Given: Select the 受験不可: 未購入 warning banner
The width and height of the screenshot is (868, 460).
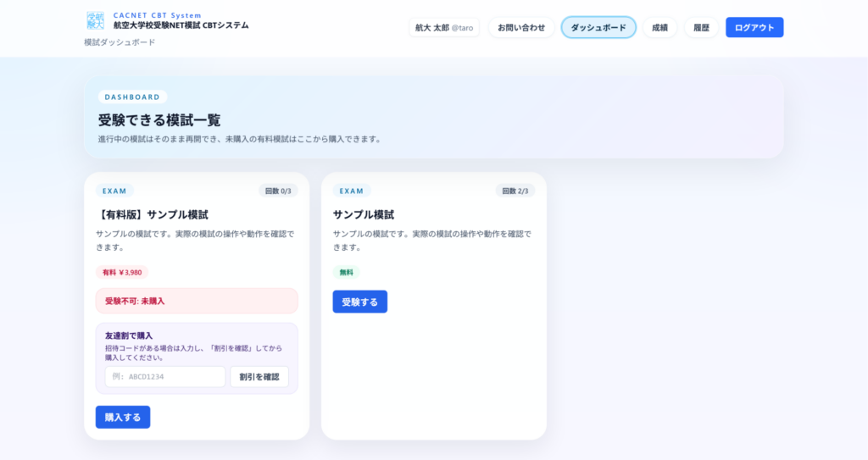Looking at the screenshot, I should pos(197,301).
